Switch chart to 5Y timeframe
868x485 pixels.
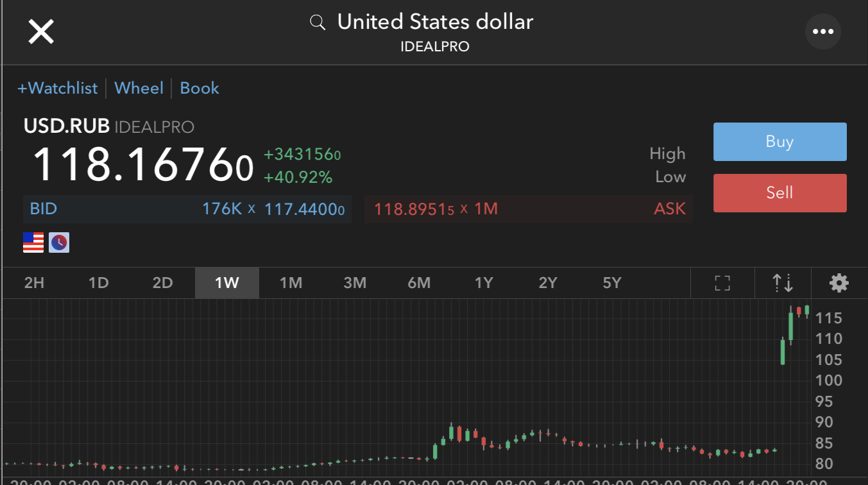click(611, 283)
